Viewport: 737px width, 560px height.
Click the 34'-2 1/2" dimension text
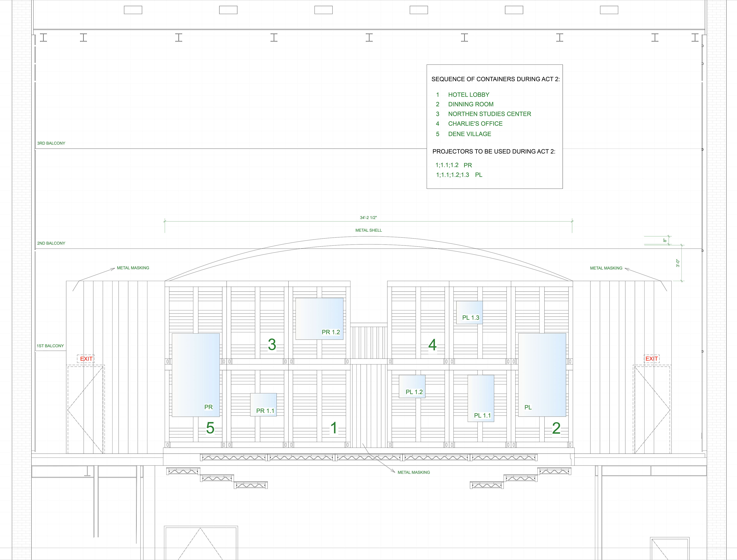point(368,218)
